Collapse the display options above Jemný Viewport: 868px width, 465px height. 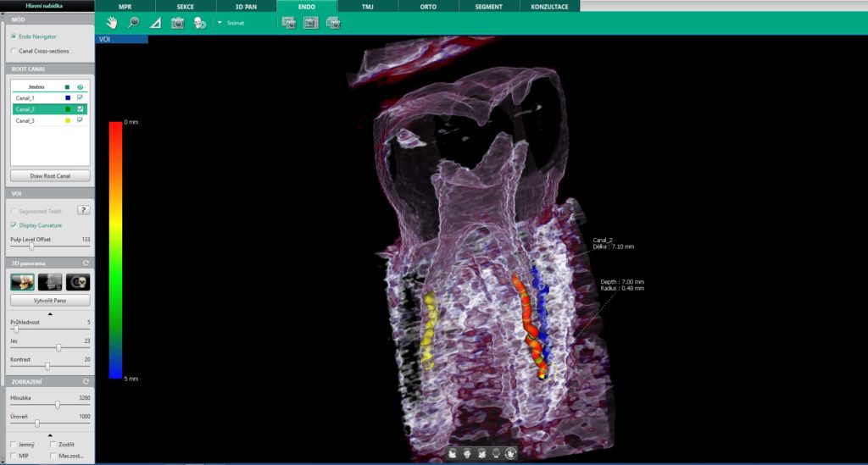click(50, 435)
